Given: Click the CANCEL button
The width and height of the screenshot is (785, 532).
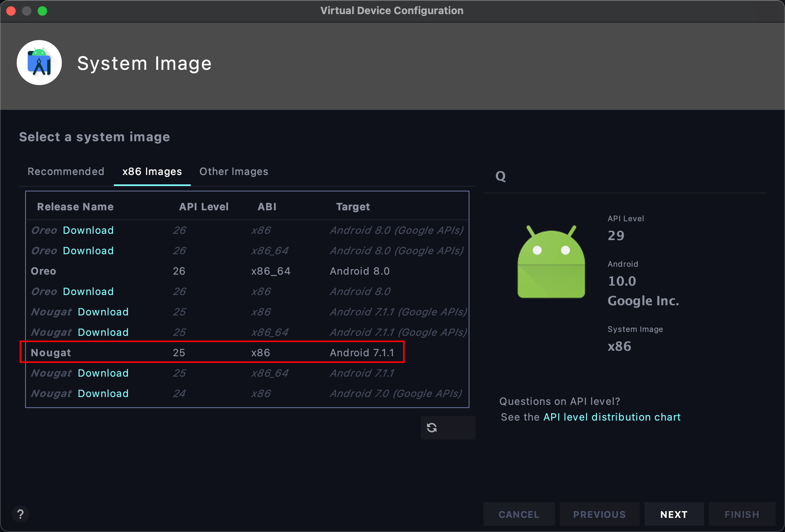Looking at the screenshot, I should pos(519,514).
